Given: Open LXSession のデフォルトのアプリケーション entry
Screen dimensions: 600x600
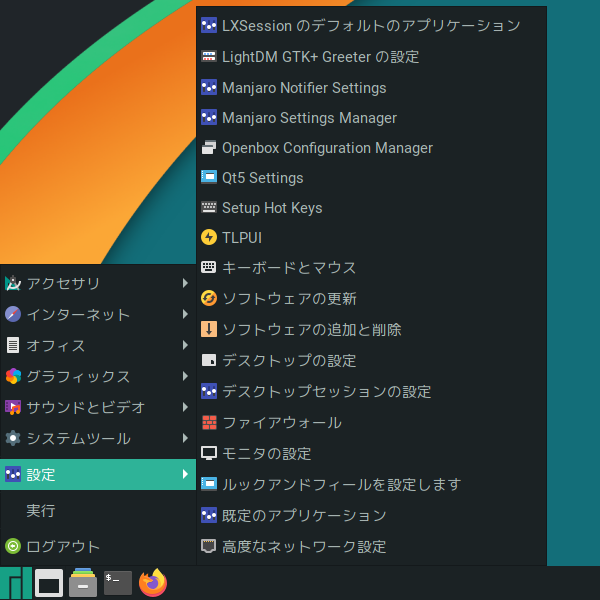Looking at the screenshot, I should [371, 26].
